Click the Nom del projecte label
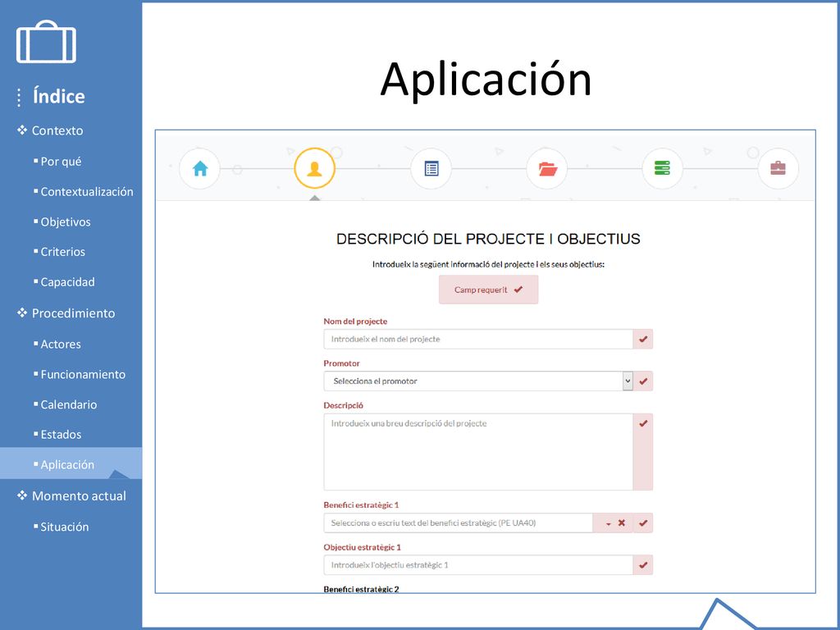 [355, 322]
